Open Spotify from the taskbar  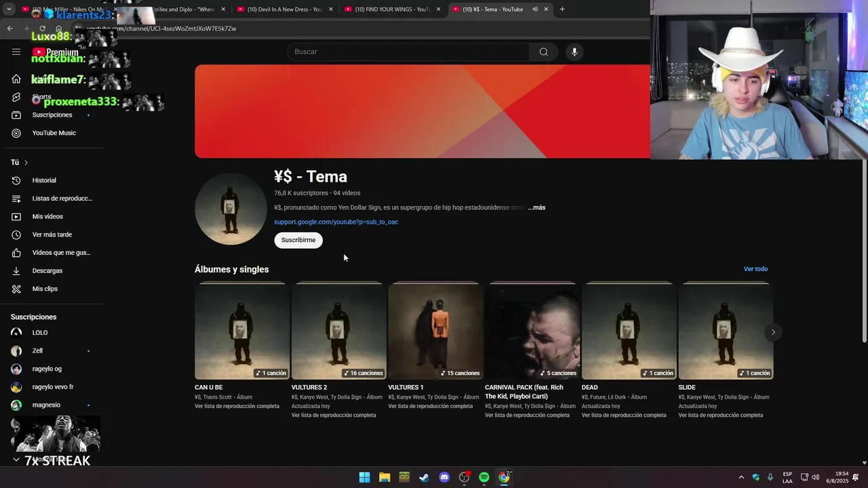pos(484,477)
